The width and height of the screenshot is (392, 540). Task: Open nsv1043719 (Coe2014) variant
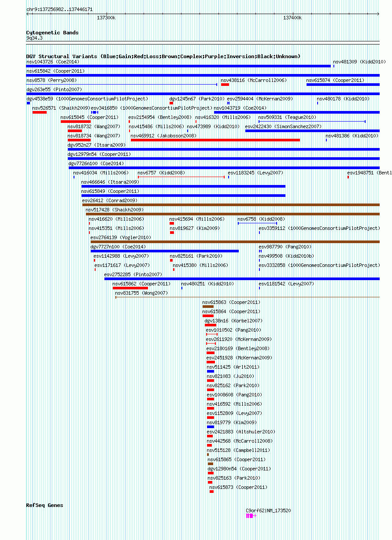(240, 108)
